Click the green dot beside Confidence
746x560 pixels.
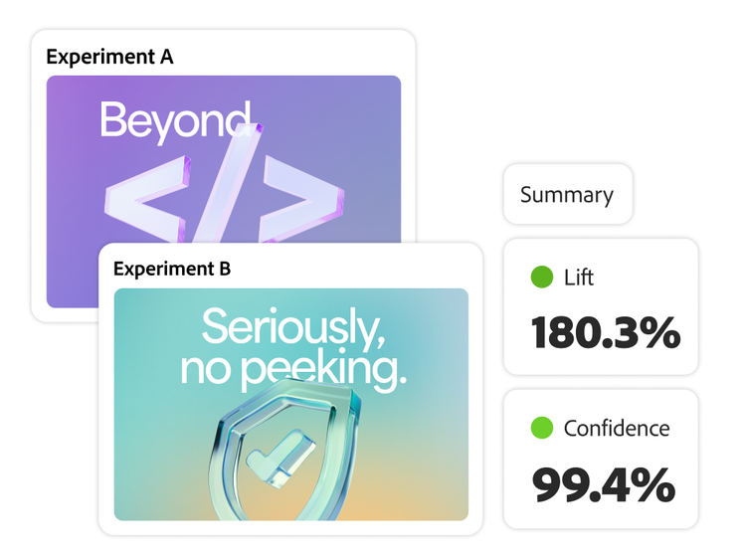tap(542, 429)
